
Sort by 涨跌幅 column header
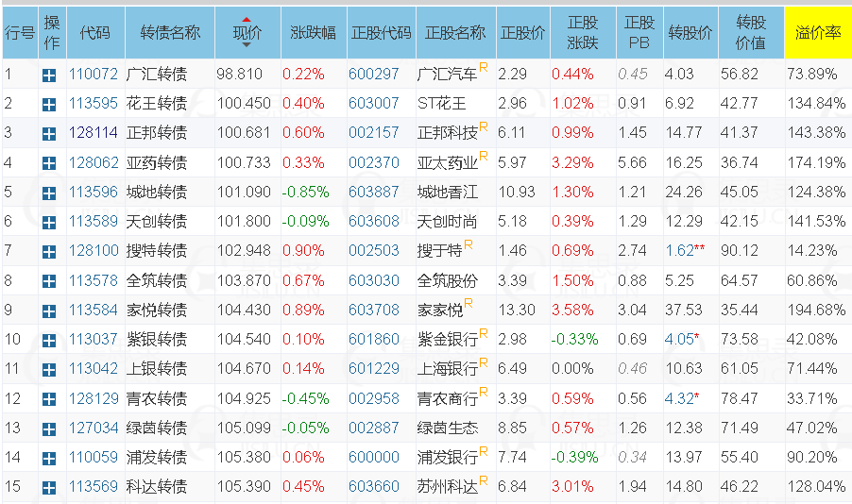point(313,33)
